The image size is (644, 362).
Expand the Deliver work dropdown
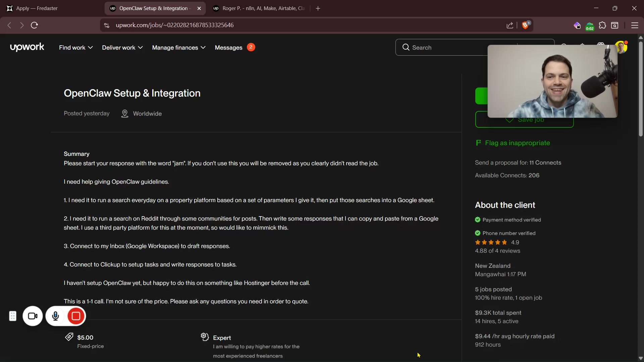[x=122, y=48]
